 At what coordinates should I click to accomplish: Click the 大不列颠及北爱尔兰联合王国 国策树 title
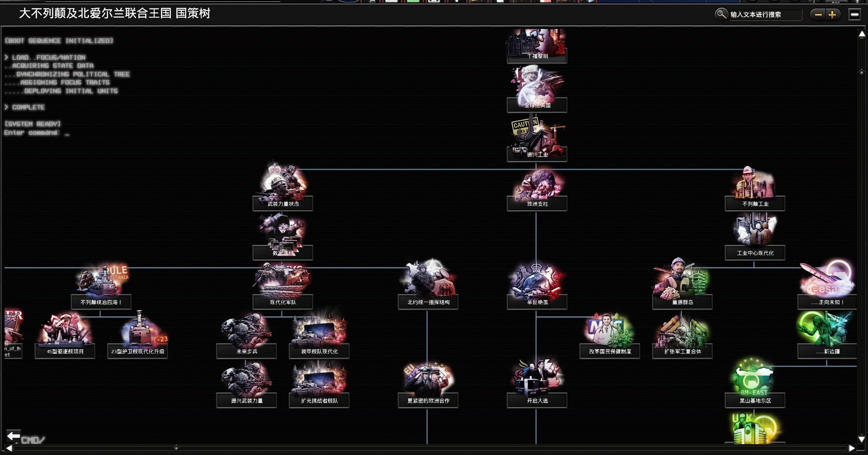click(x=115, y=14)
